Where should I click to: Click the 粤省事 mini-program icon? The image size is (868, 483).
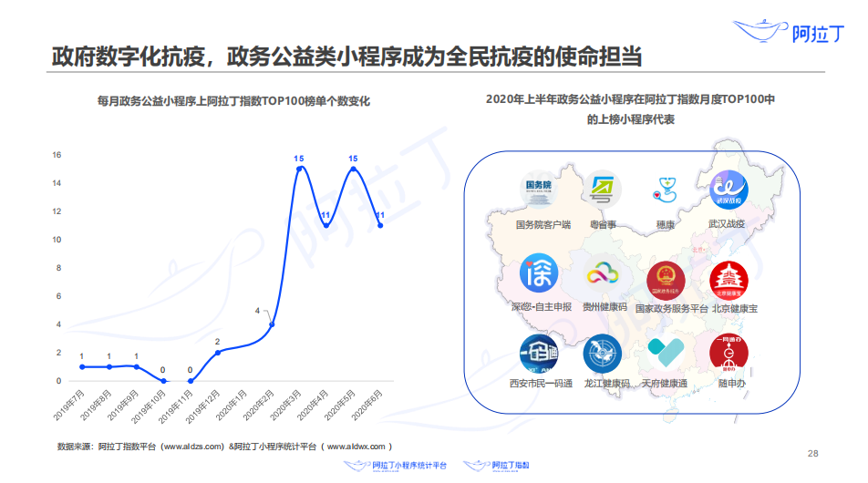[603, 190]
